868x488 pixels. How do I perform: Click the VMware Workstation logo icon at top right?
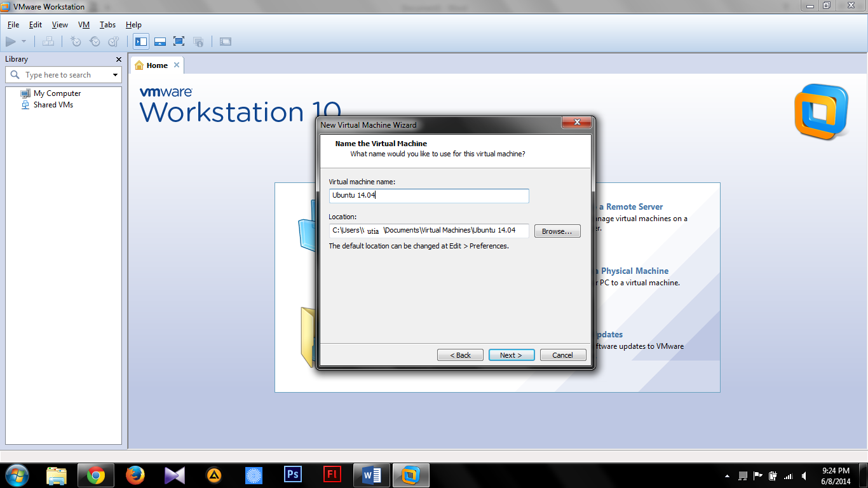click(x=821, y=112)
